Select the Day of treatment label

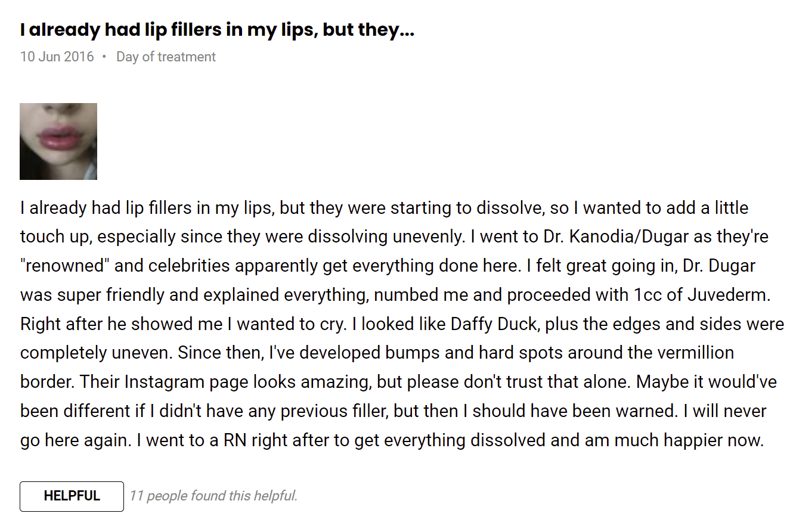pyautogui.click(x=166, y=57)
